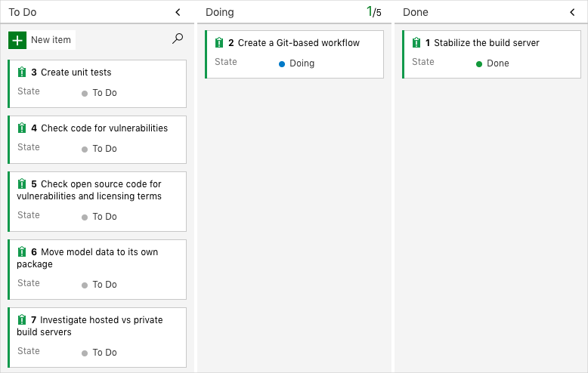Change the Done state on card 1

point(497,63)
